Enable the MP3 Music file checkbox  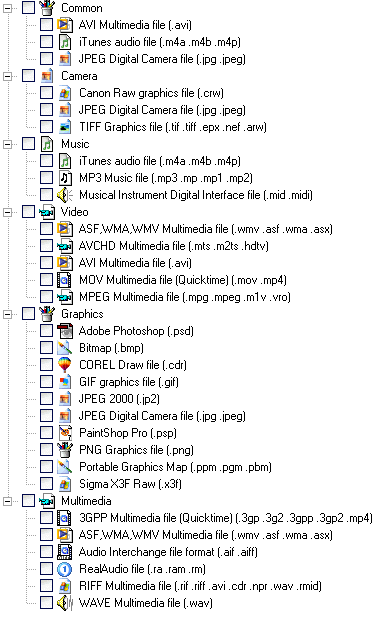pyautogui.click(x=46, y=178)
